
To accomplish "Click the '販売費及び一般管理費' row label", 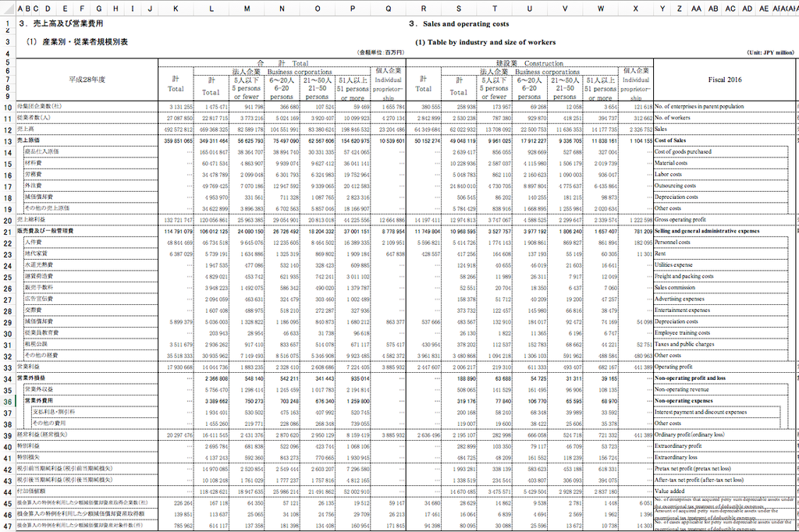I will (x=45, y=231).
